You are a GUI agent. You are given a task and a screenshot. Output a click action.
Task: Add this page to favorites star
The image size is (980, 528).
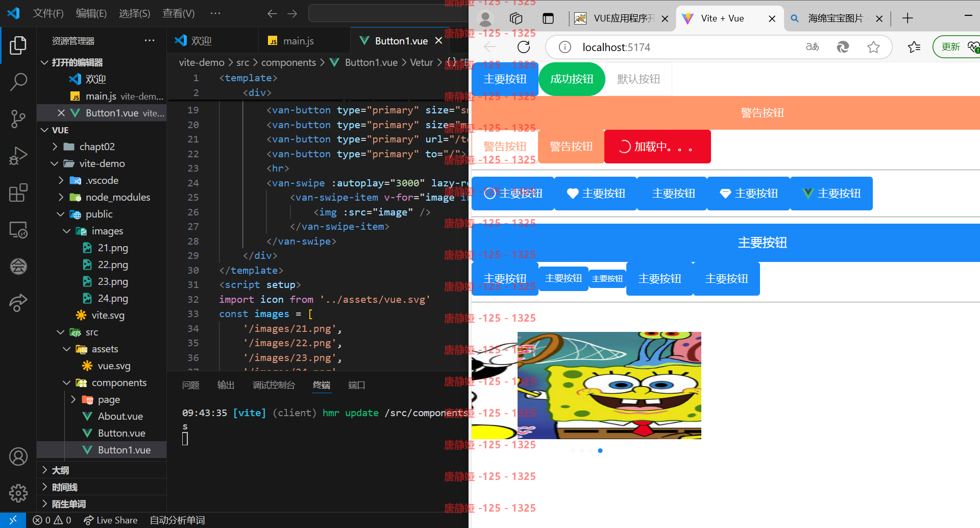tap(873, 47)
